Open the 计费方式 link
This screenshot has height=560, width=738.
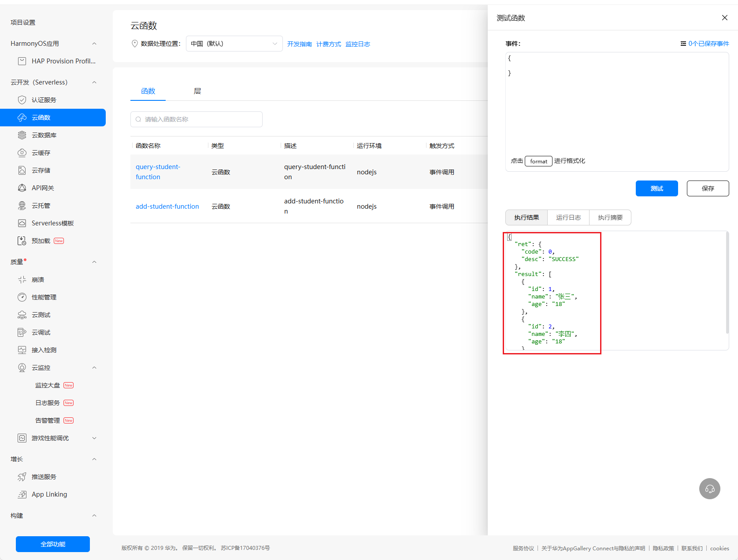(x=329, y=44)
